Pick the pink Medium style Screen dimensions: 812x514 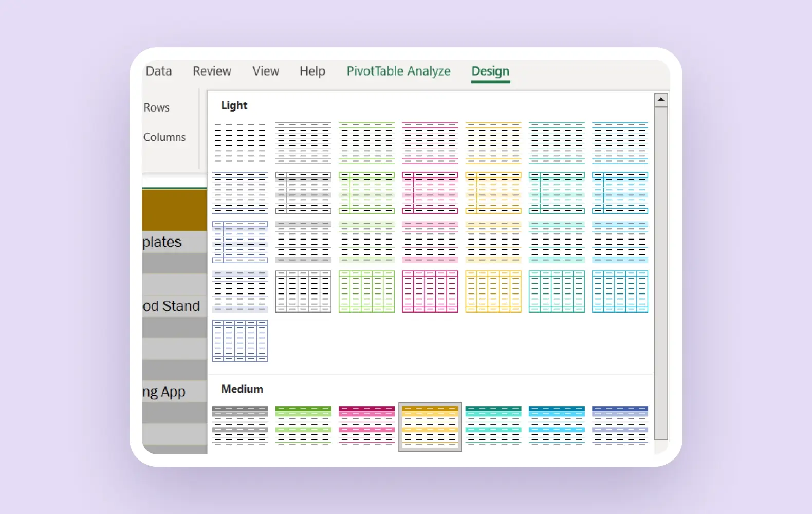367,426
